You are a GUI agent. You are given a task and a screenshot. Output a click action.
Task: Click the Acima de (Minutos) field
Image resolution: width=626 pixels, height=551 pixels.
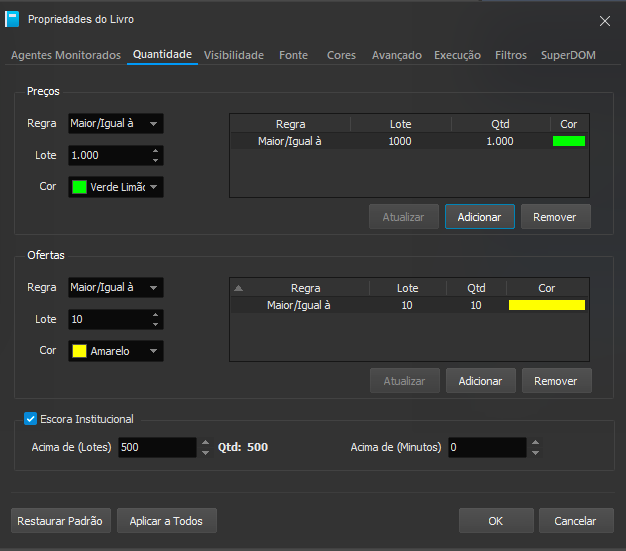487,447
